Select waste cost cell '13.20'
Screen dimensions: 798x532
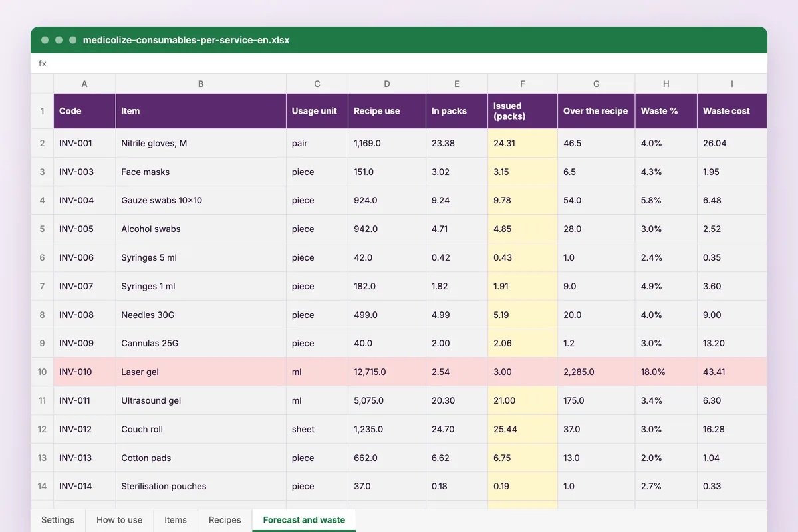[x=732, y=343]
